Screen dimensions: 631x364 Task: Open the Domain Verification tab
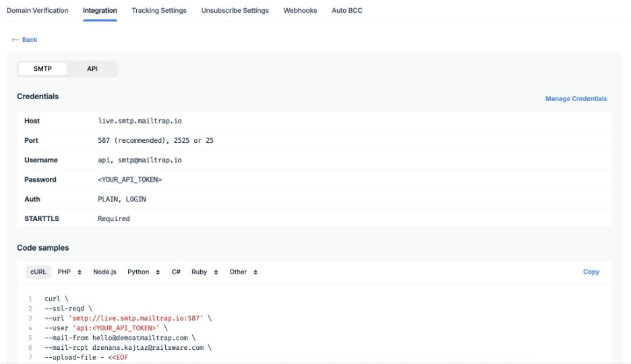[x=38, y=11]
